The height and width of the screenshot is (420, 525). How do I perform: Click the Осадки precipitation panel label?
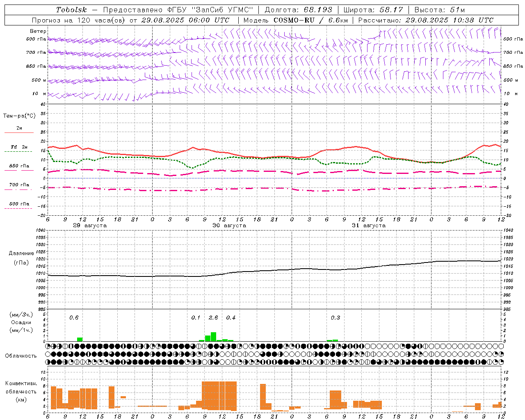(21, 322)
